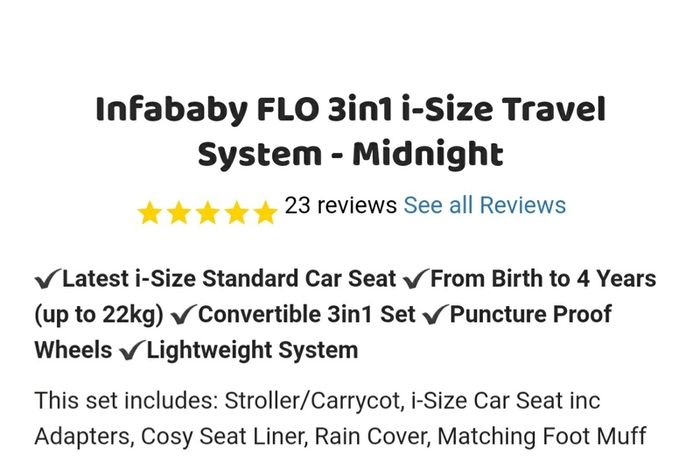Click the 'This set includes' description paragraph
This screenshot has height=466, width=700.
pyautogui.click(x=341, y=418)
